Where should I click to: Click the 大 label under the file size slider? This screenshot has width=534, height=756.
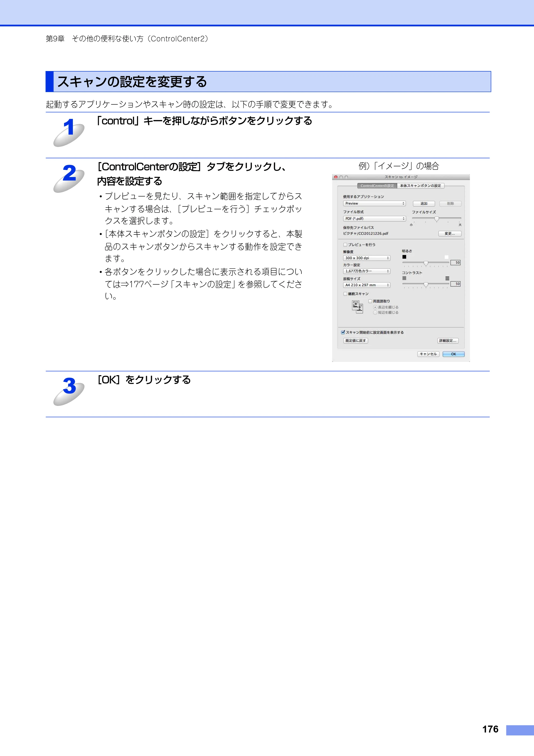(x=460, y=225)
